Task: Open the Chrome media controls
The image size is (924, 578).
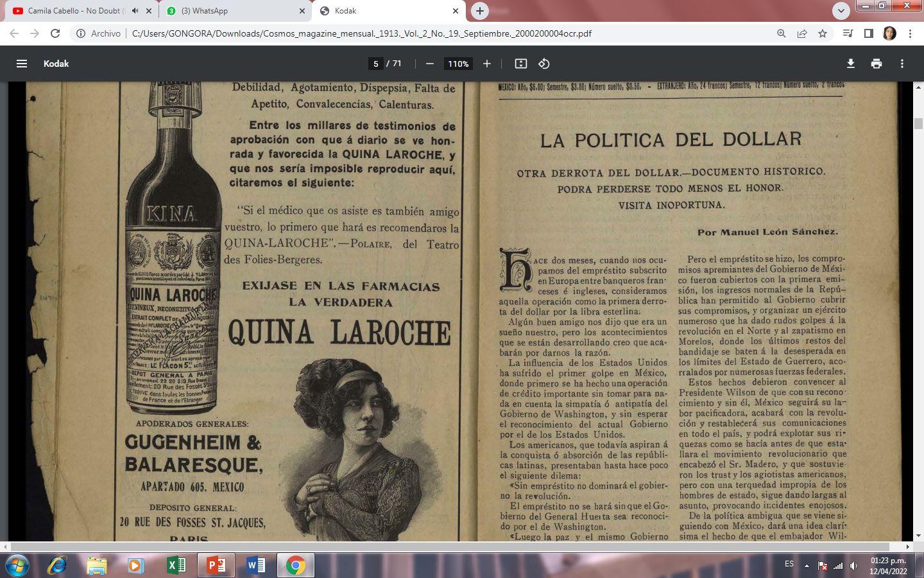Action: [848, 33]
